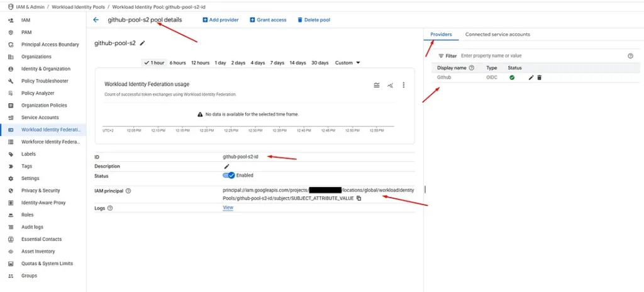Edit the Github provider with pencil icon
Image resolution: width=644 pixels, height=292 pixels.
point(531,77)
